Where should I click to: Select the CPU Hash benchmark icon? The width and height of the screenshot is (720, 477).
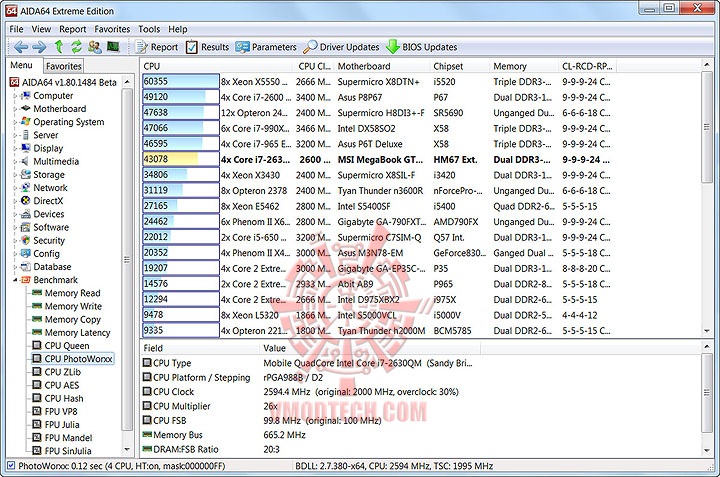pos(37,398)
